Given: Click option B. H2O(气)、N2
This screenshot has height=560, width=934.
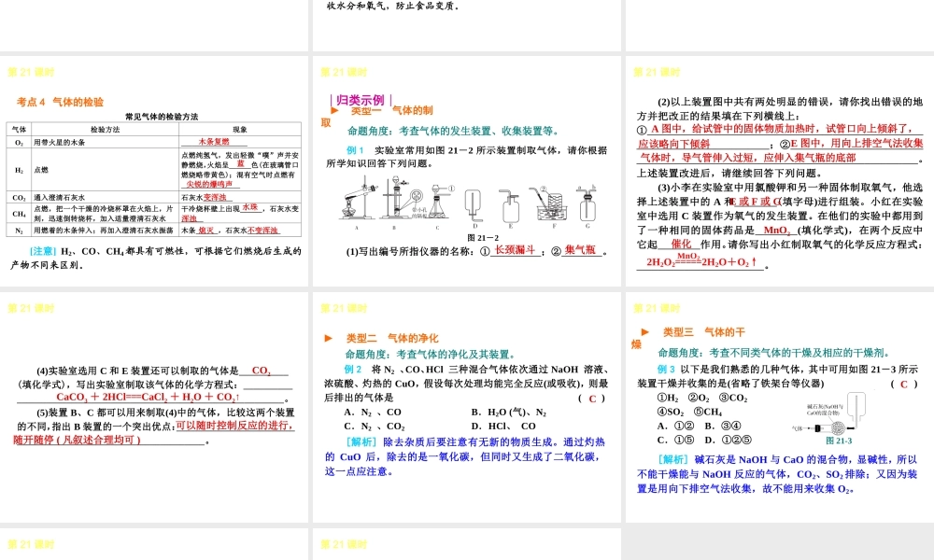Looking at the screenshot, I should pos(509,412).
